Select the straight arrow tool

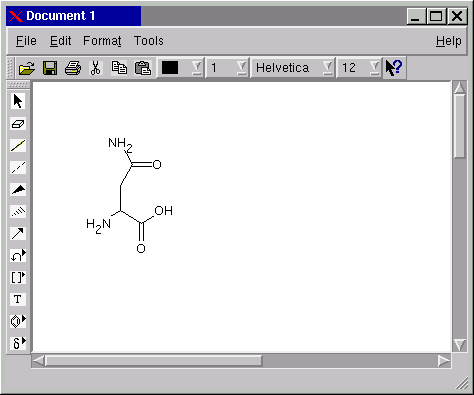pos(18,233)
